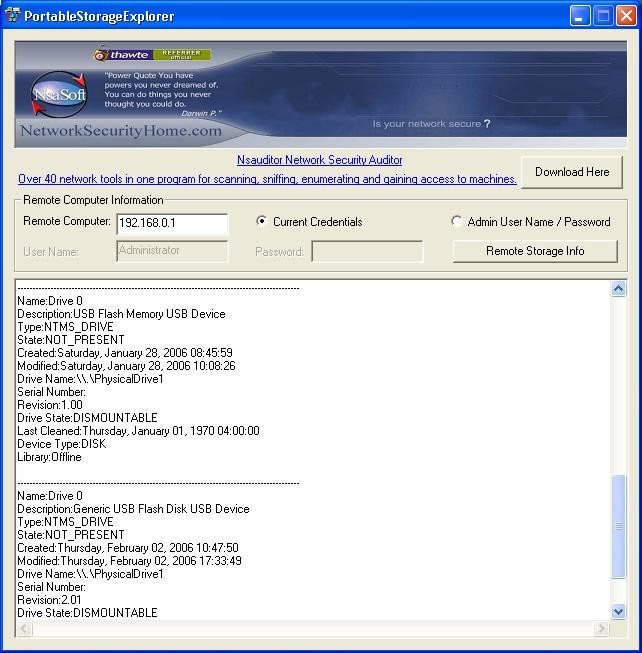Open the 'Over 40 network tools' link

(267, 179)
